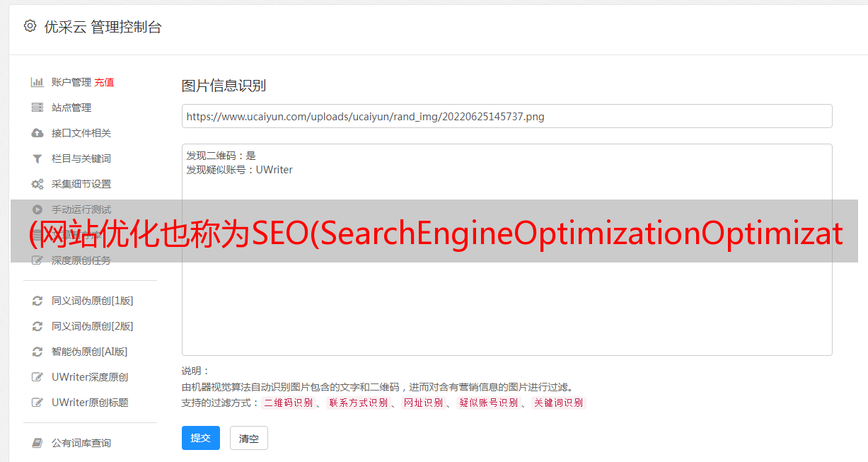
Task: Click the server icon for 站点管理
Action: 37,108
